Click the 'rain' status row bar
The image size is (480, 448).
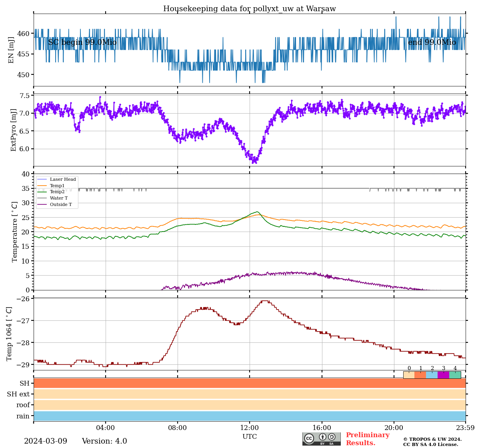[250, 416]
